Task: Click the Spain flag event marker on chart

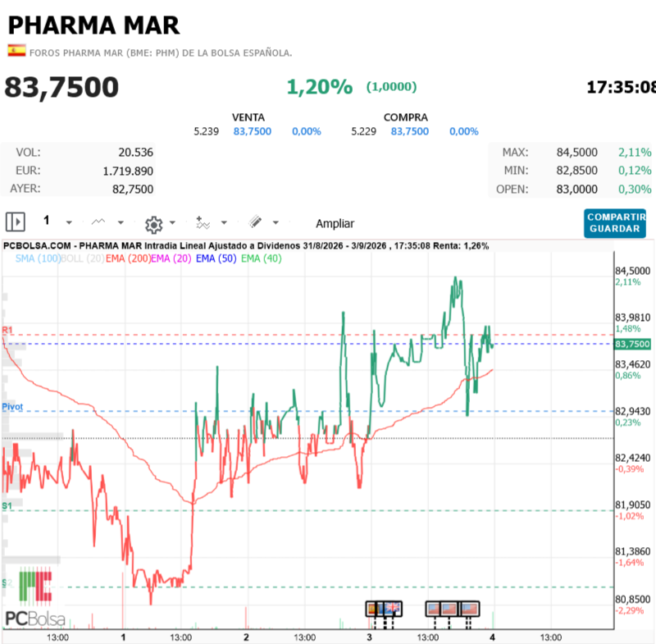Action: click(x=371, y=609)
